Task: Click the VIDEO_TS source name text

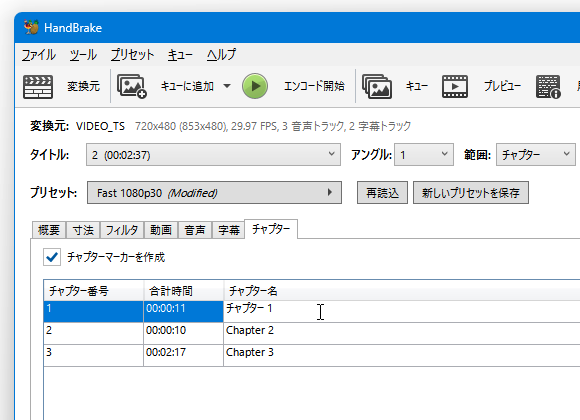Action: pyautogui.click(x=100, y=126)
